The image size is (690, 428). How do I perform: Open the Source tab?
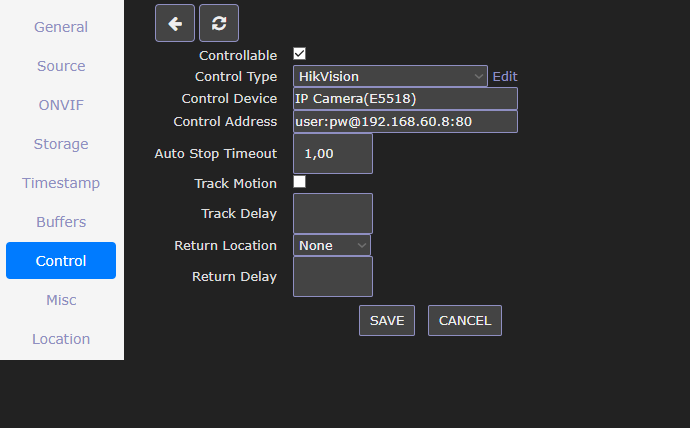pyautogui.click(x=61, y=66)
